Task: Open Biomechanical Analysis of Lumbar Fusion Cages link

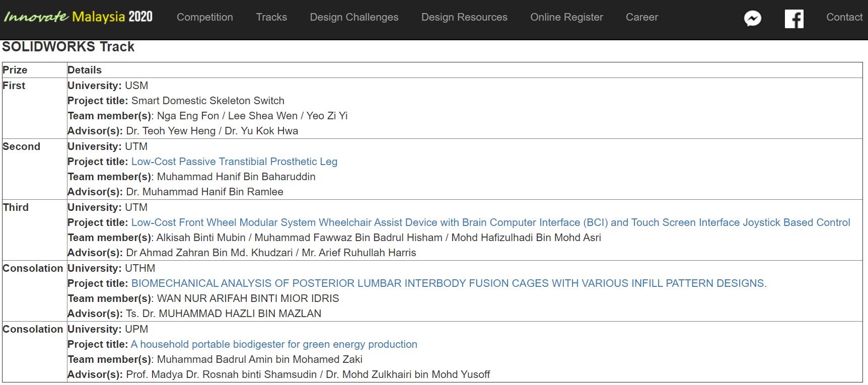Action: [x=449, y=283]
